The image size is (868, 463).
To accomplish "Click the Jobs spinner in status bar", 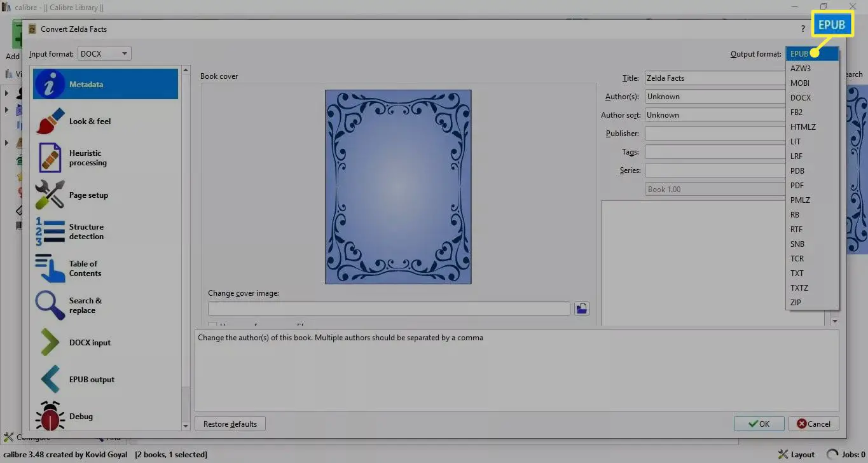I will point(832,455).
